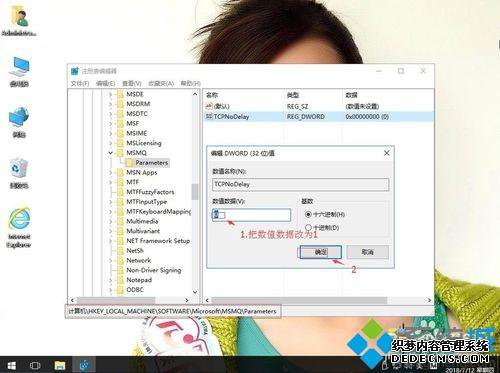500x373 pixels.
Task: Click the value data input field
Action: 251,215
